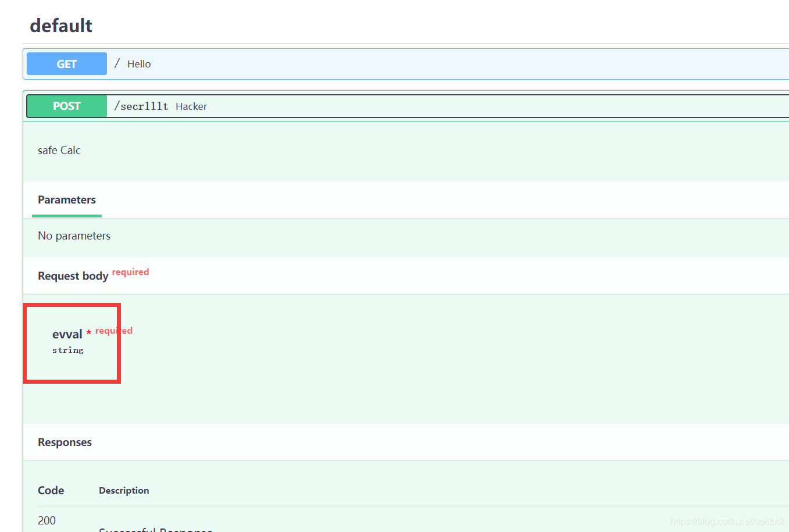The width and height of the screenshot is (789, 532).
Task: Click the No parameters text
Action: pos(74,236)
